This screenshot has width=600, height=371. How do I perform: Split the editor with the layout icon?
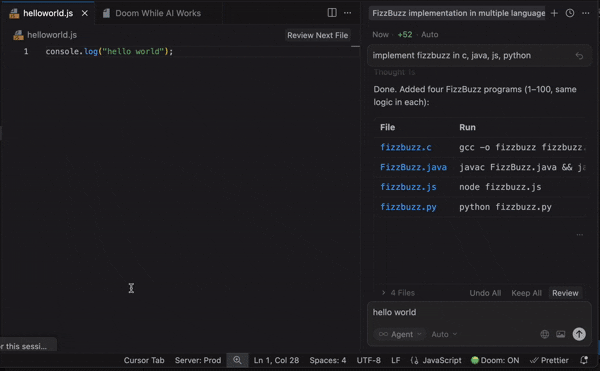(332, 13)
